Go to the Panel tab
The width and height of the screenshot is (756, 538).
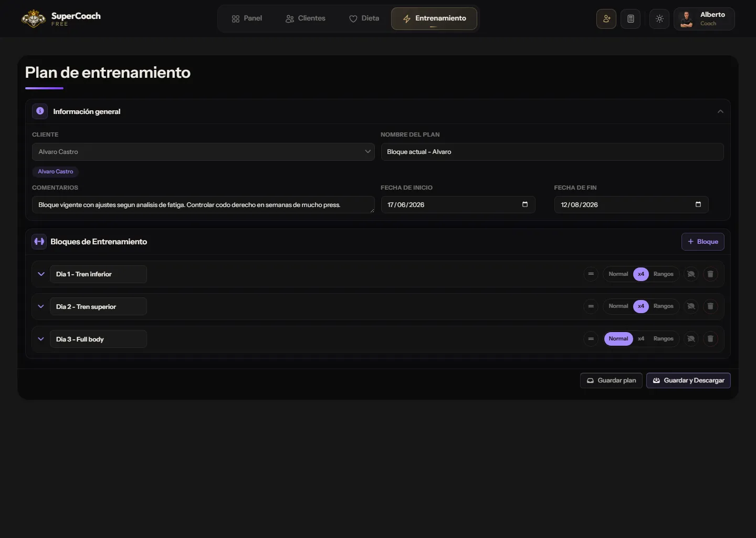247,18
